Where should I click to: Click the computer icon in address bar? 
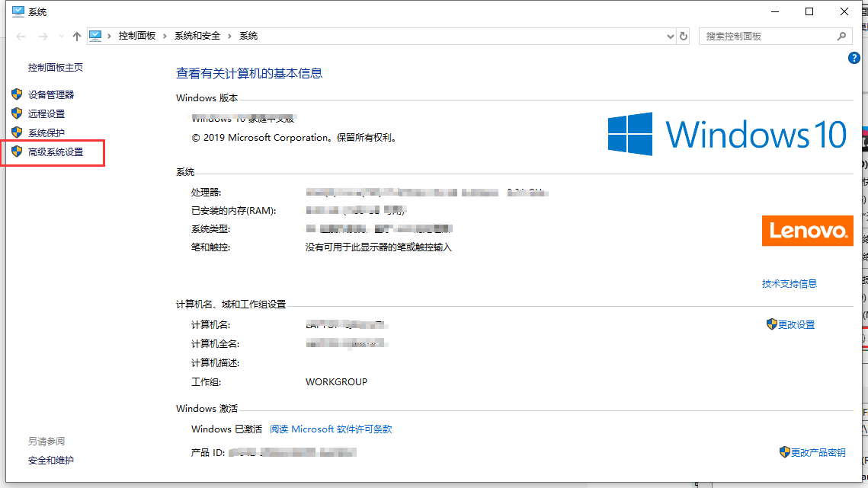click(x=95, y=36)
